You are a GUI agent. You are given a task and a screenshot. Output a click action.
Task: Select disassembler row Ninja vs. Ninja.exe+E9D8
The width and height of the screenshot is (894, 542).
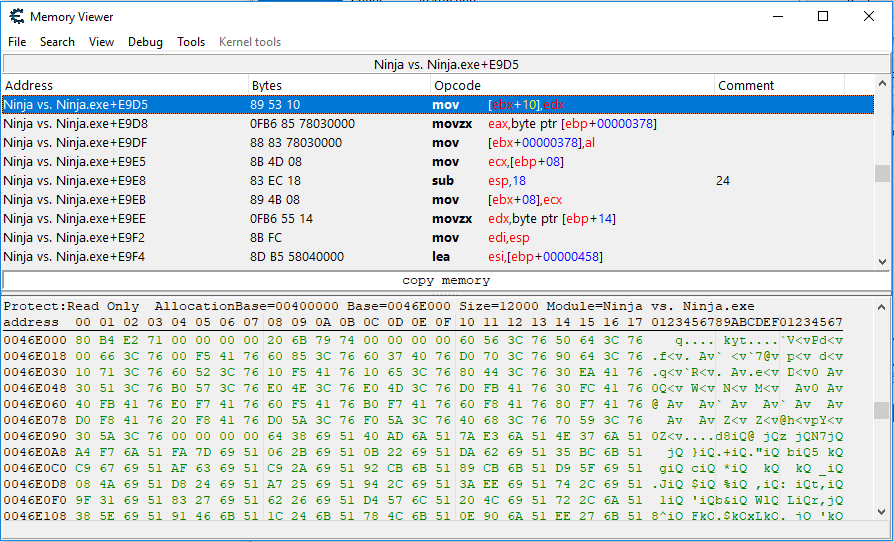pyautogui.click(x=438, y=124)
